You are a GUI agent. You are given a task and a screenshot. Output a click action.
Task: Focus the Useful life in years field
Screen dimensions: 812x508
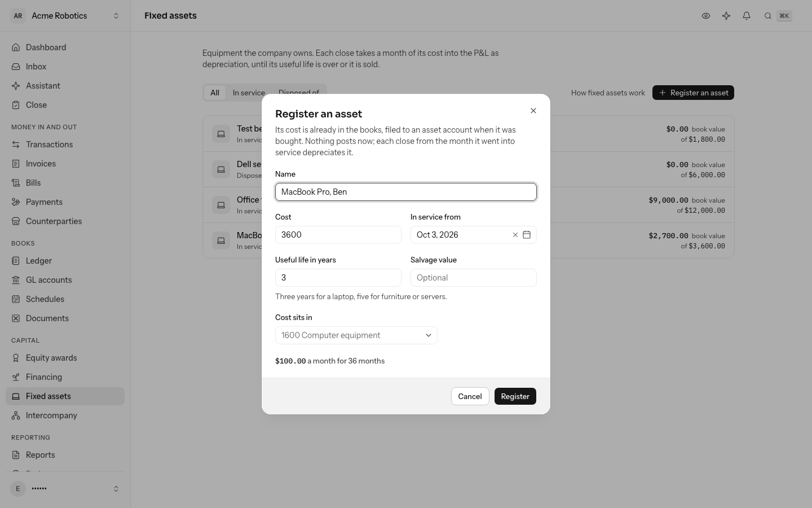click(x=338, y=278)
